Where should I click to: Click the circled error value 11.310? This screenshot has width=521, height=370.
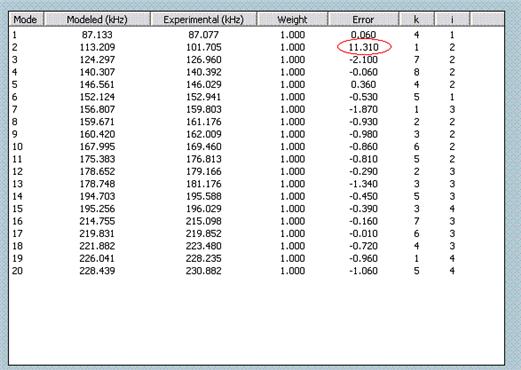coord(364,47)
